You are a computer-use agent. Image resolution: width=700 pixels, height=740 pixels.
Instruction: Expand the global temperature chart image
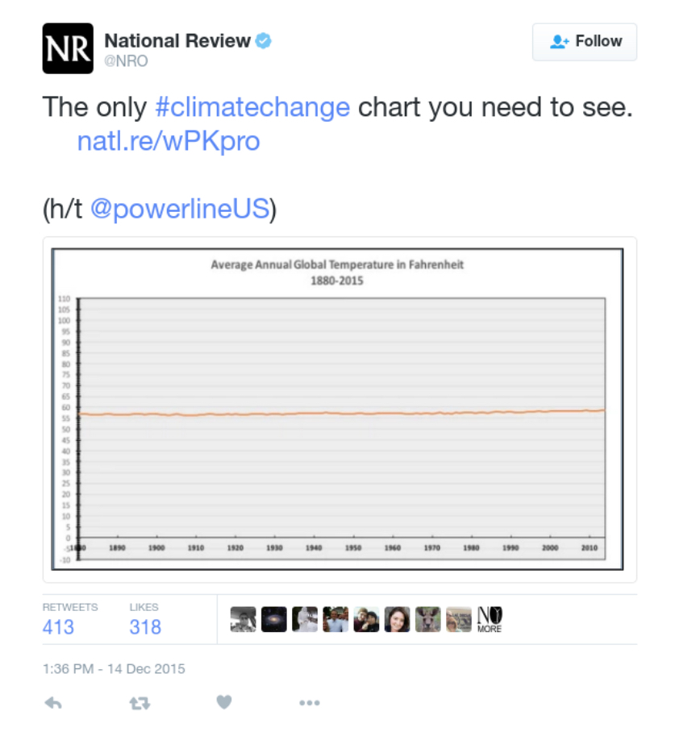(x=339, y=409)
